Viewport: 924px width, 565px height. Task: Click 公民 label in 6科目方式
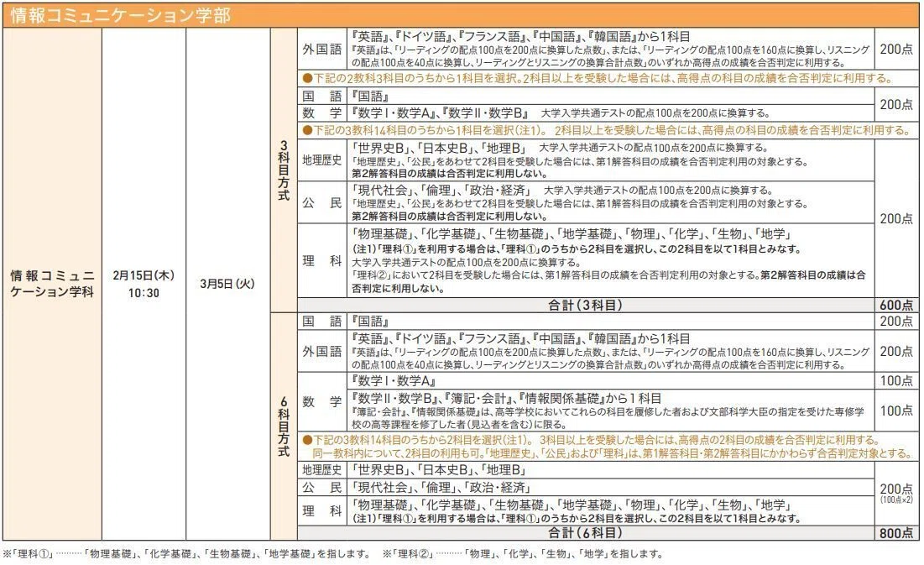(321, 487)
